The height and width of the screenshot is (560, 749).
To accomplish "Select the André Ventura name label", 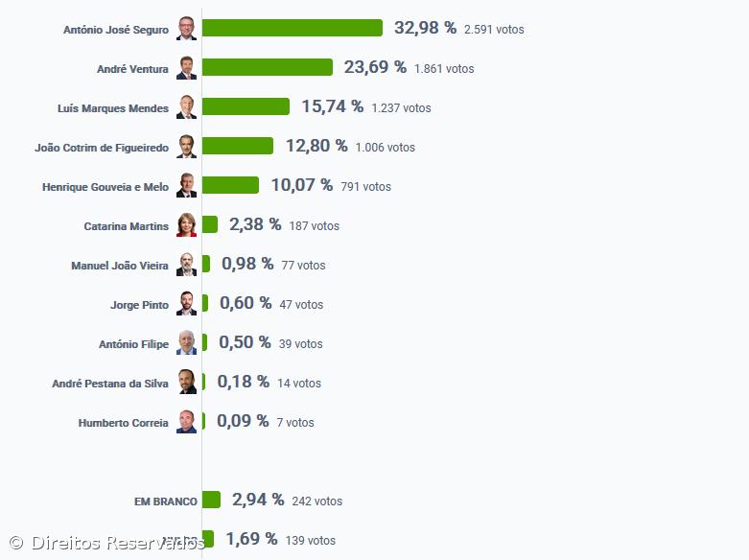I will 132,69.
